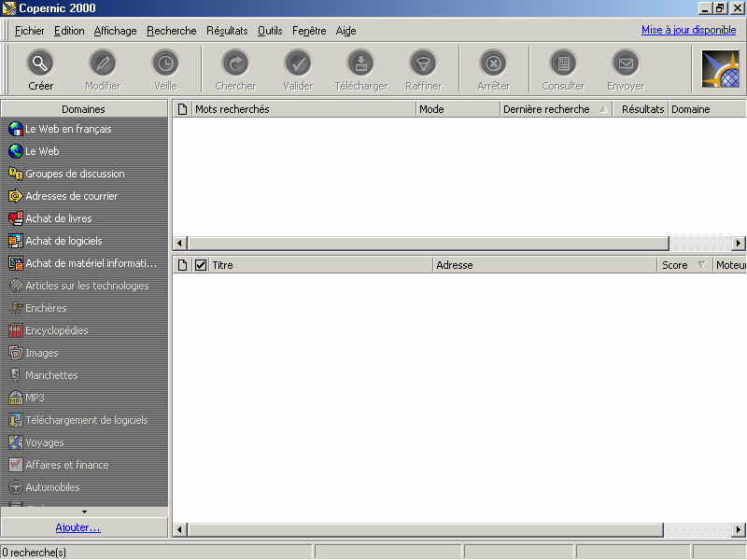Click the Adresse column header

pos(545,265)
